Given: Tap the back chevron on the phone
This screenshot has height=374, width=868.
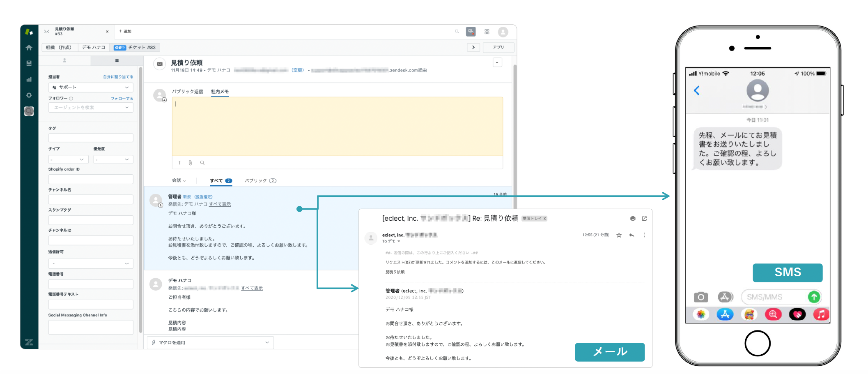Looking at the screenshot, I should tap(697, 90).
